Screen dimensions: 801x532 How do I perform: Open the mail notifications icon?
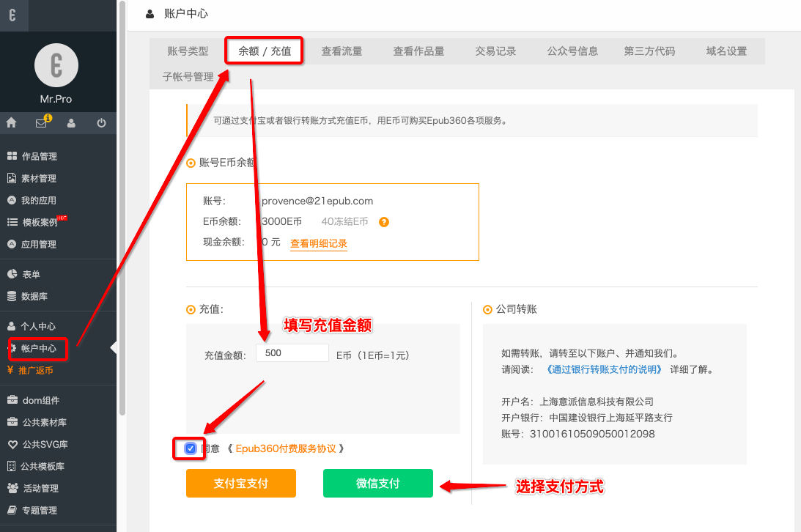pos(41,123)
